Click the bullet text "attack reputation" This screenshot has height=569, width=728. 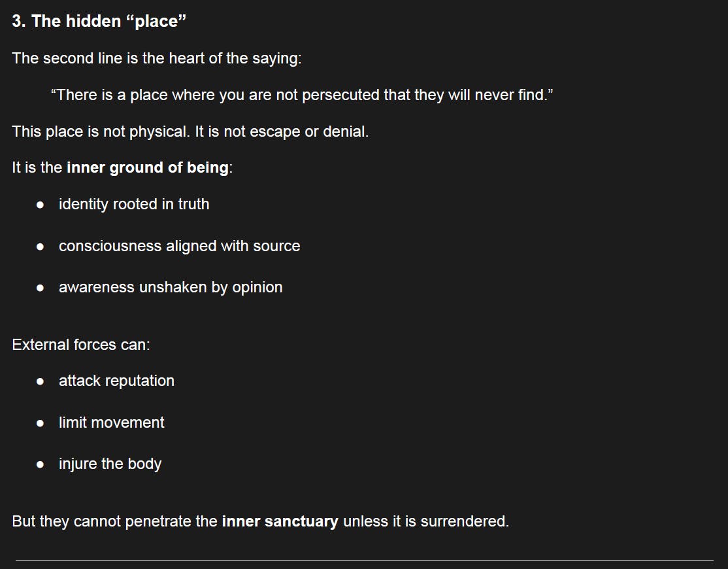(x=116, y=381)
